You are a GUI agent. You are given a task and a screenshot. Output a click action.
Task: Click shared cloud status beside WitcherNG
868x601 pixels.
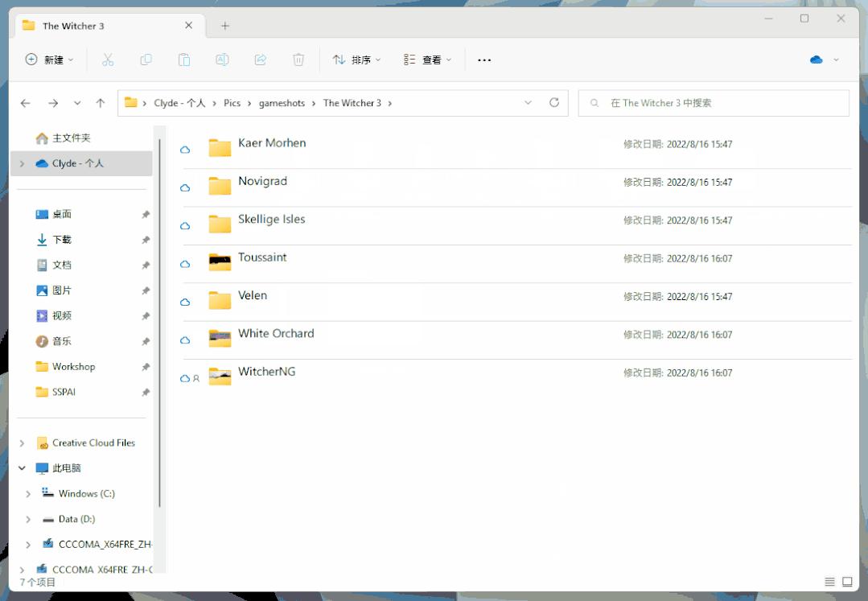pyautogui.click(x=190, y=378)
